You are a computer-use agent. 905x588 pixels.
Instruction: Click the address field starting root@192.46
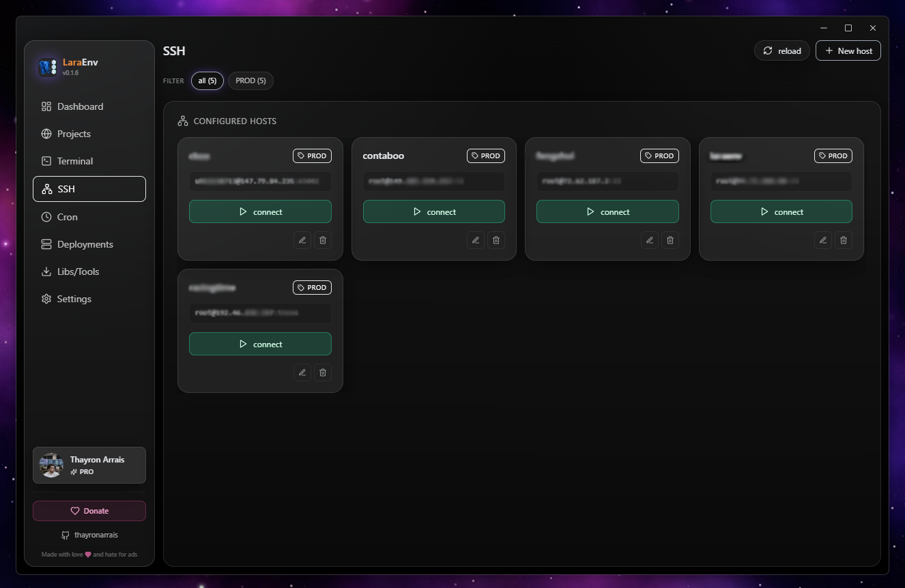point(260,314)
